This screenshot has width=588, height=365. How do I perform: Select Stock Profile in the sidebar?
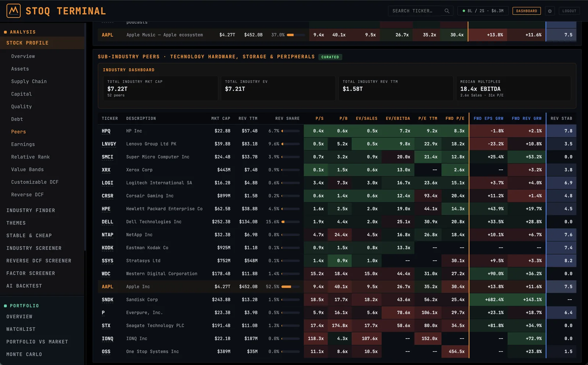42,43
